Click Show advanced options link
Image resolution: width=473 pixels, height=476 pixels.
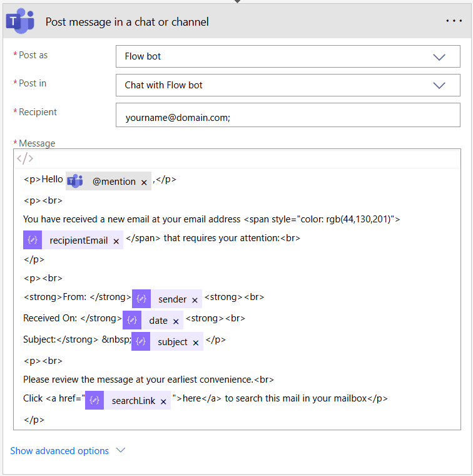point(59,451)
